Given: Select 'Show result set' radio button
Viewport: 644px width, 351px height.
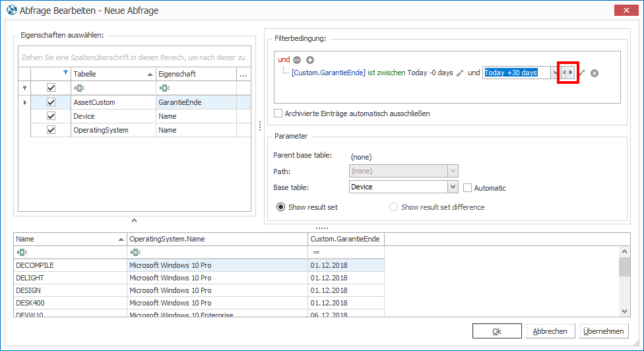Looking at the screenshot, I should (x=280, y=207).
